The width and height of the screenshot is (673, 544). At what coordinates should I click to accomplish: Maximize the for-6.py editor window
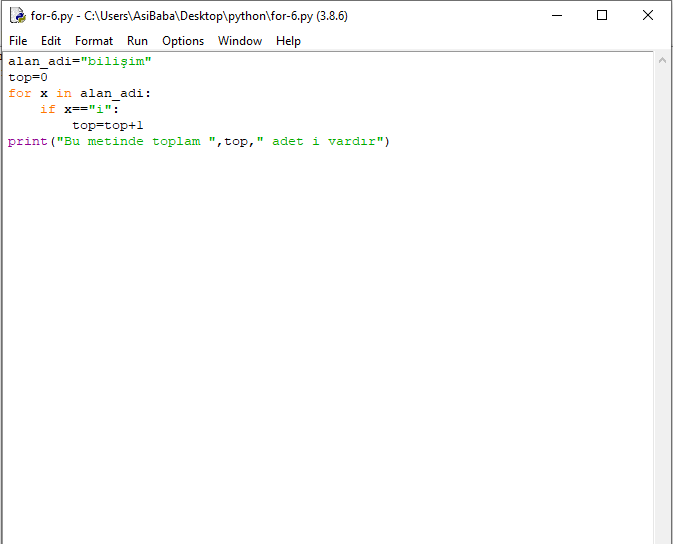(x=602, y=16)
